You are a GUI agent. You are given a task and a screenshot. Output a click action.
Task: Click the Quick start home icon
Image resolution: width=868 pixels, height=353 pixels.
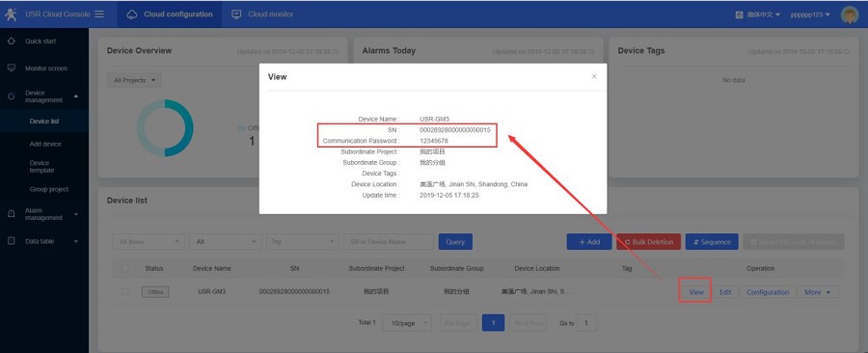click(x=11, y=41)
